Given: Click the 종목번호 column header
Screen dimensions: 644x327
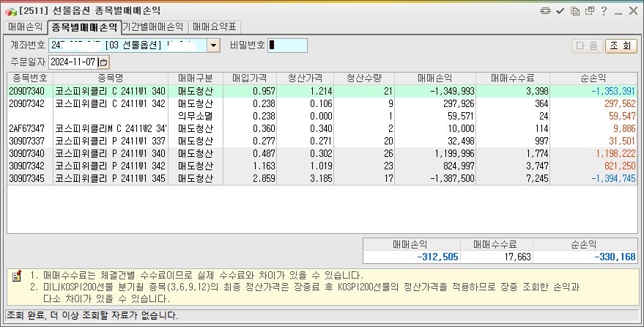Looking at the screenshot, I should (29, 78).
